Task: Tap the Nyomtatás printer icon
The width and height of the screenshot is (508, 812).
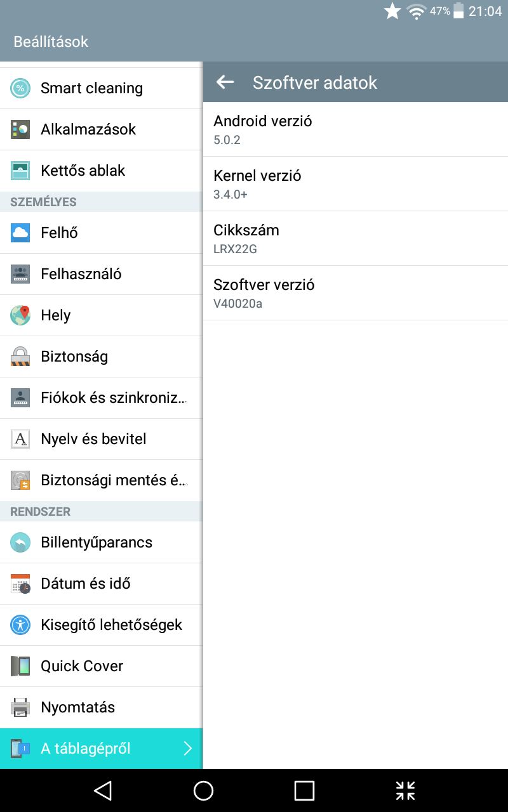Action: pyautogui.click(x=20, y=707)
